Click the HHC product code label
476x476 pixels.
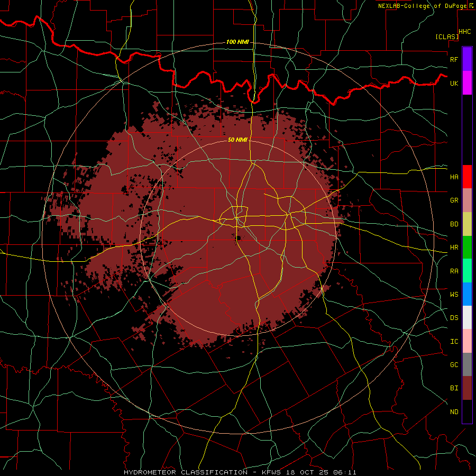pyautogui.click(x=464, y=32)
